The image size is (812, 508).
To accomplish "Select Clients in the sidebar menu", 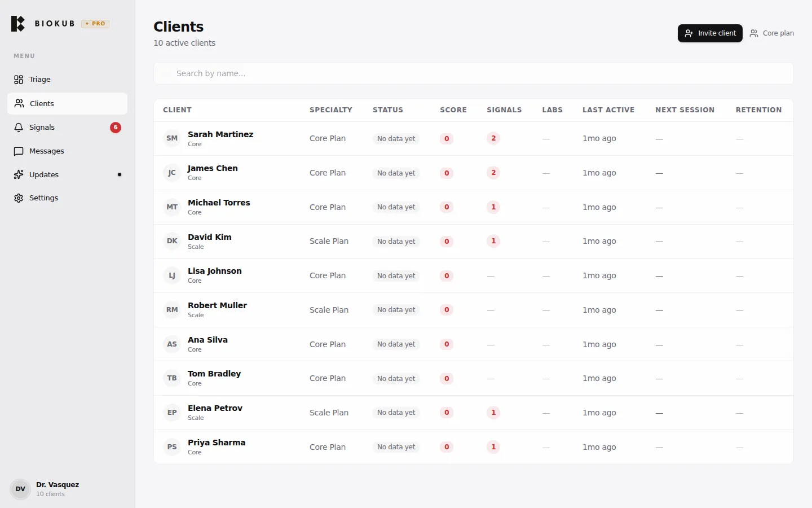I will (x=41, y=103).
